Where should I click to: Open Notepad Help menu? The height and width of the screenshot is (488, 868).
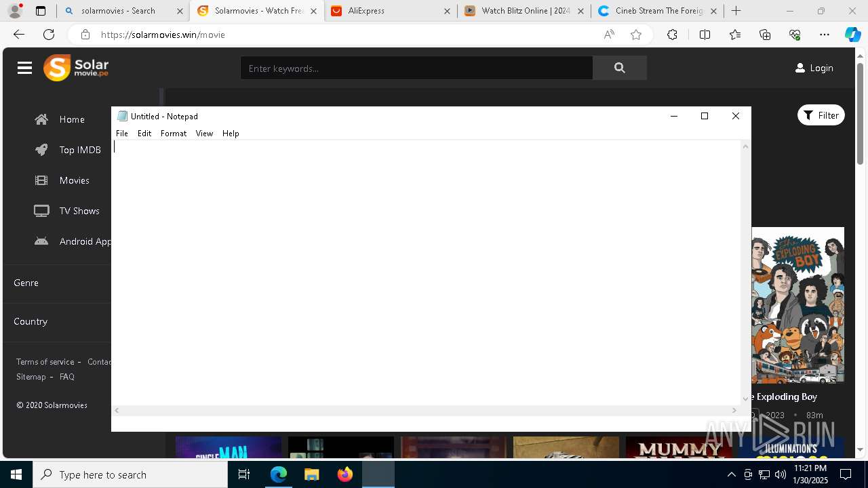[231, 134]
